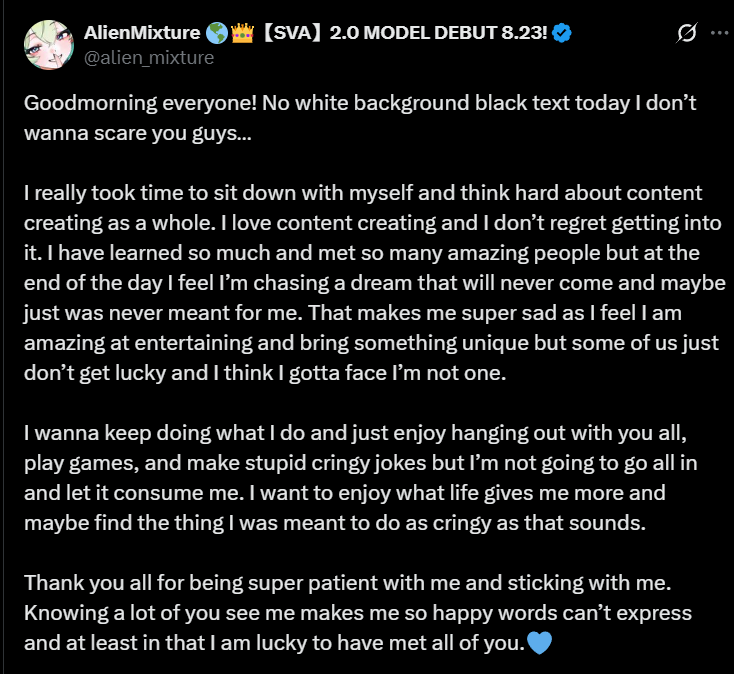The width and height of the screenshot is (734, 674).
Task: Click the AlienMixture display name
Action: [x=143, y=33]
